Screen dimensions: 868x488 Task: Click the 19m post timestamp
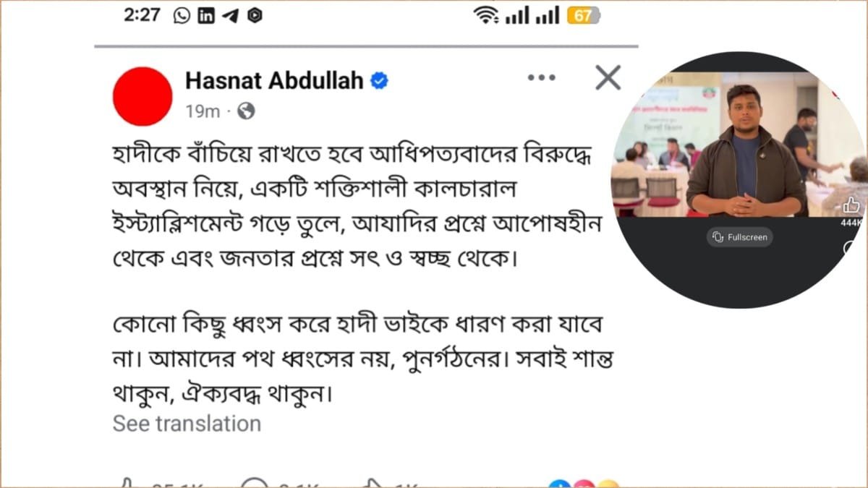(x=203, y=111)
